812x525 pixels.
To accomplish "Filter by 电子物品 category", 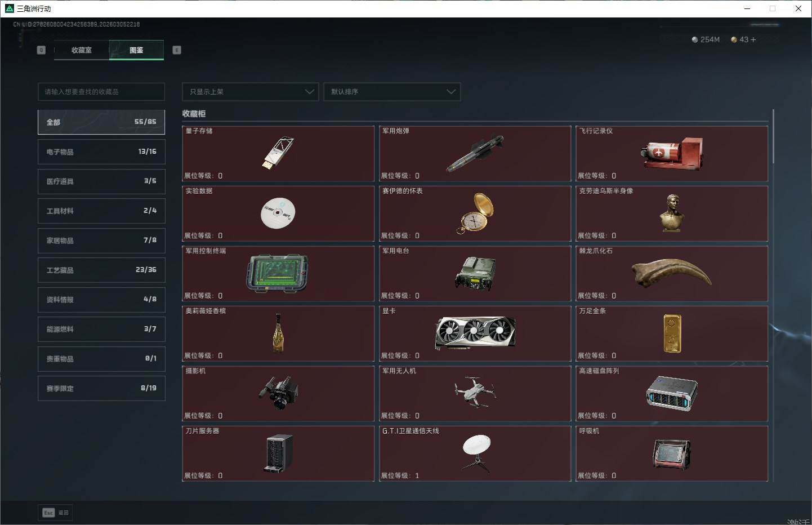I will tap(101, 152).
